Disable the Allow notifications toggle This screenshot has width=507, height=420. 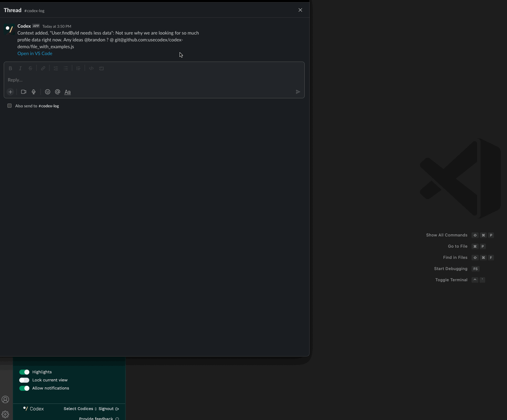pos(24,388)
